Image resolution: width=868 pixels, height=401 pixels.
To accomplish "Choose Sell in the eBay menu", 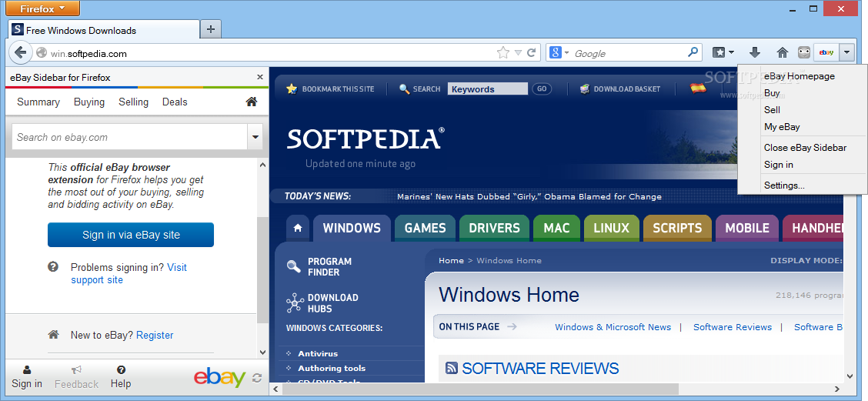I will pyautogui.click(x=772, y=109).
